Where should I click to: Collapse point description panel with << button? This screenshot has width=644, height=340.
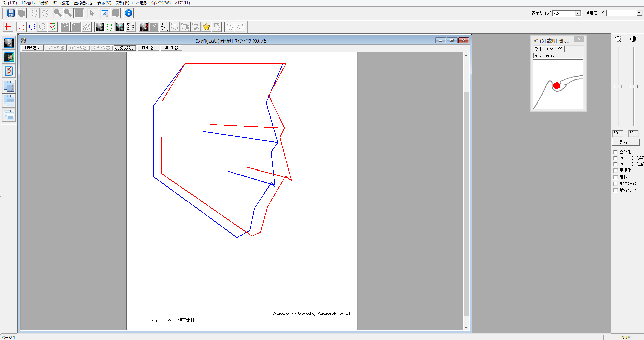pyautogui.click(x=560, y=49)
